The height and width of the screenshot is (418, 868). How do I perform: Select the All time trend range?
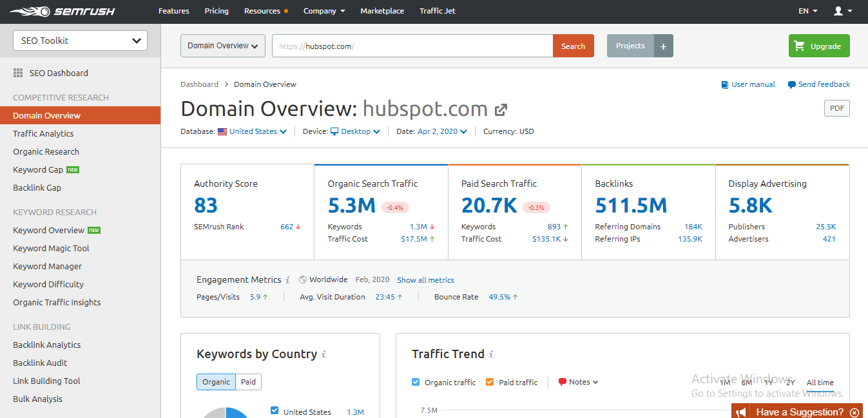tap(820, 383)
